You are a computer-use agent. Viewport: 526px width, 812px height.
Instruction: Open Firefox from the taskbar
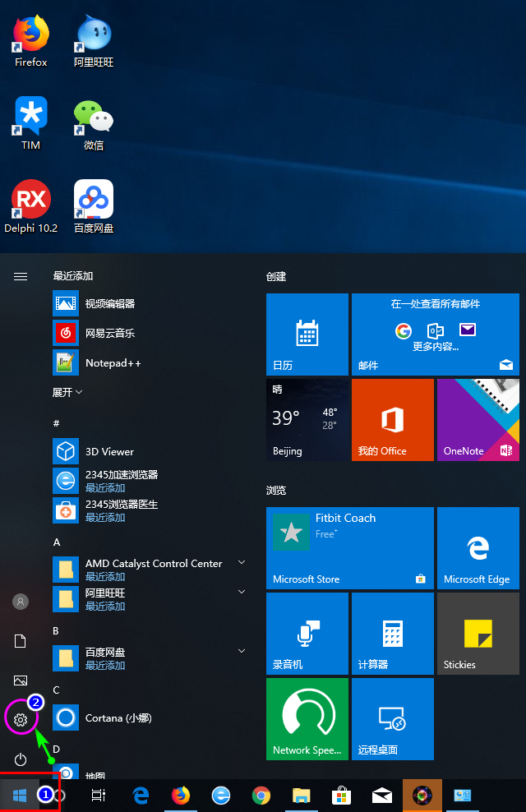click(181, 795)
